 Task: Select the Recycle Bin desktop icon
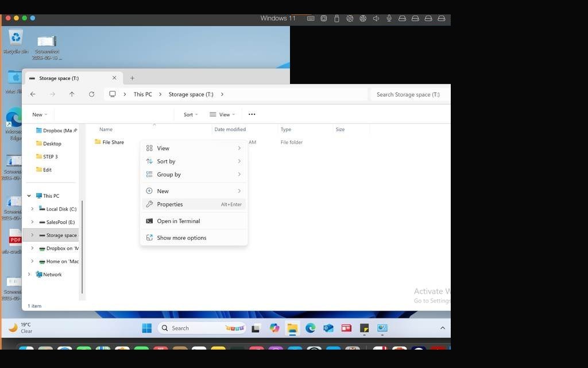click(x=16, y=41)
